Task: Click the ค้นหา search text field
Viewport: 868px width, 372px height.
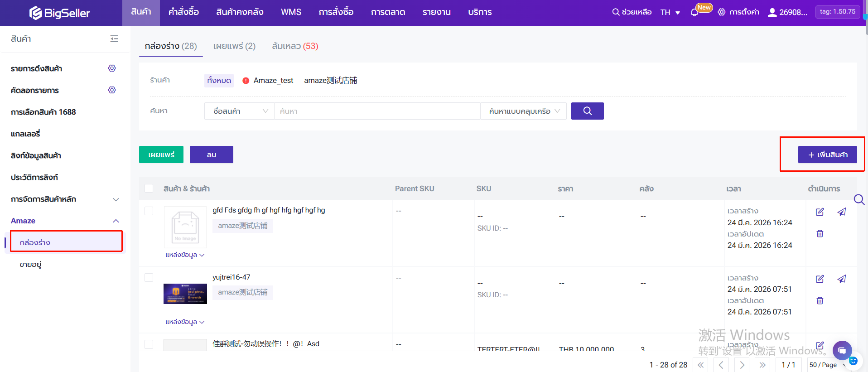Action: click(376, 111)
